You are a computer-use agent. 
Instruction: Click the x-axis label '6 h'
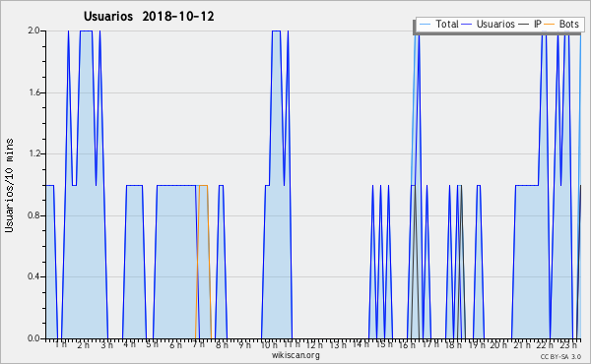tap(175, 344)
